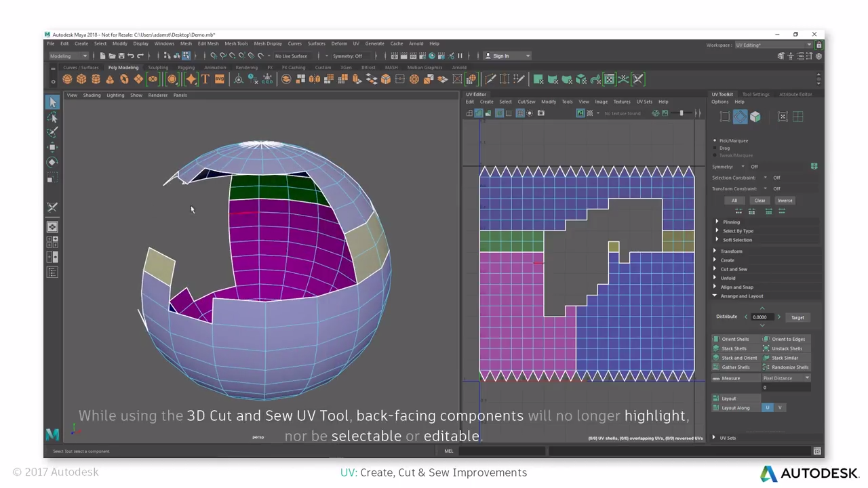The image size is (868, 488).
Task: Choose the Move tool in toolbox
Action: [x=52, y=147]
